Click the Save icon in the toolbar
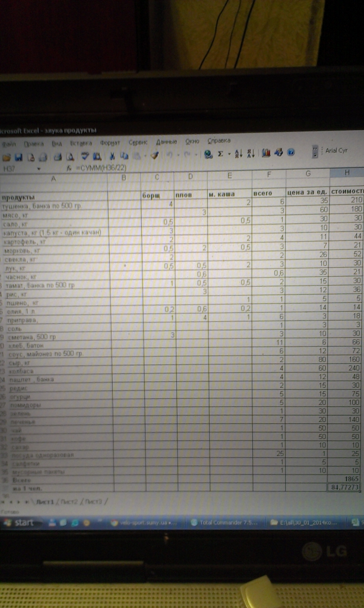 click(19, 157)
